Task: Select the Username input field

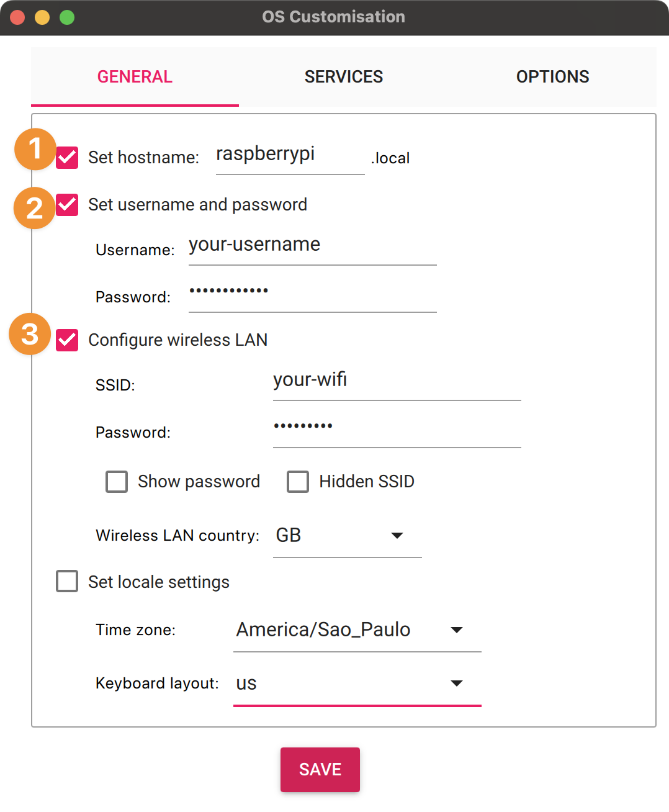Action: coord(310,246)
